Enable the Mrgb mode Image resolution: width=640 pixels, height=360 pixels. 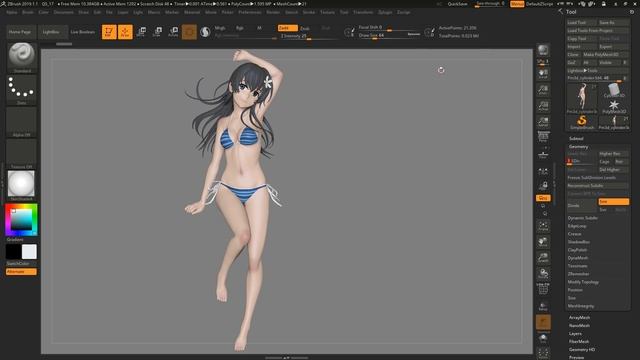coord(220,28)
